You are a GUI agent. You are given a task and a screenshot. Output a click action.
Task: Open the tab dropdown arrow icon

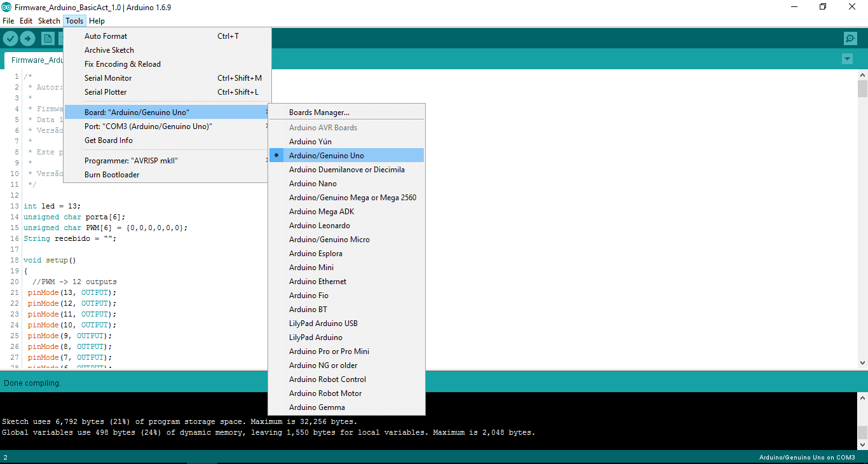point(846,59)
